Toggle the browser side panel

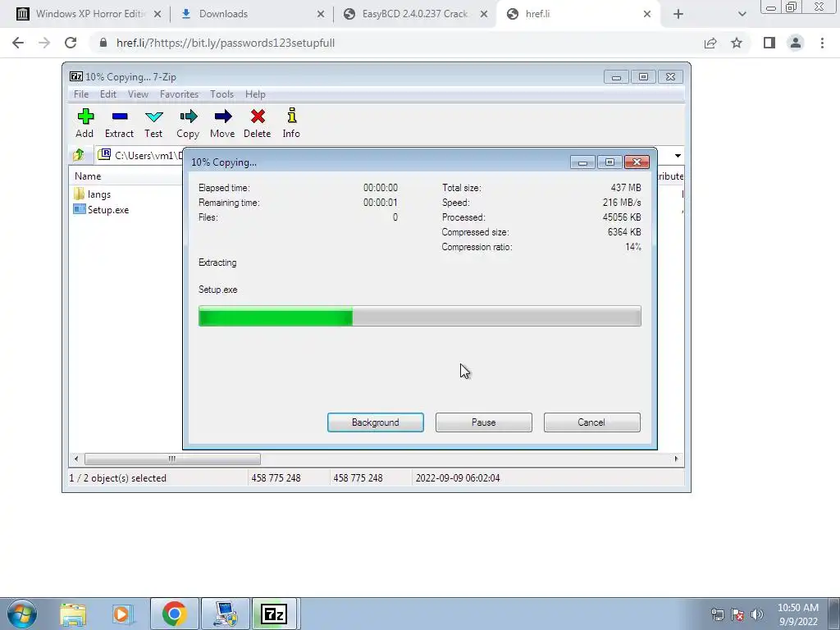point(769,43)
